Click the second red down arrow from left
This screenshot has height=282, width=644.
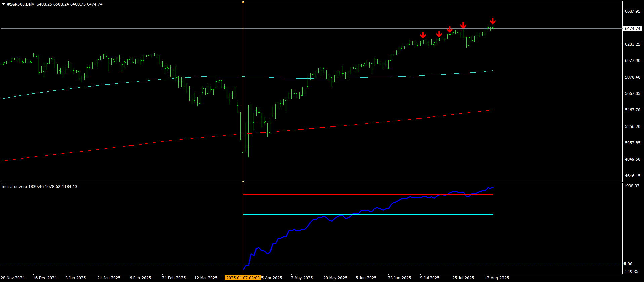tap(439, 34)
